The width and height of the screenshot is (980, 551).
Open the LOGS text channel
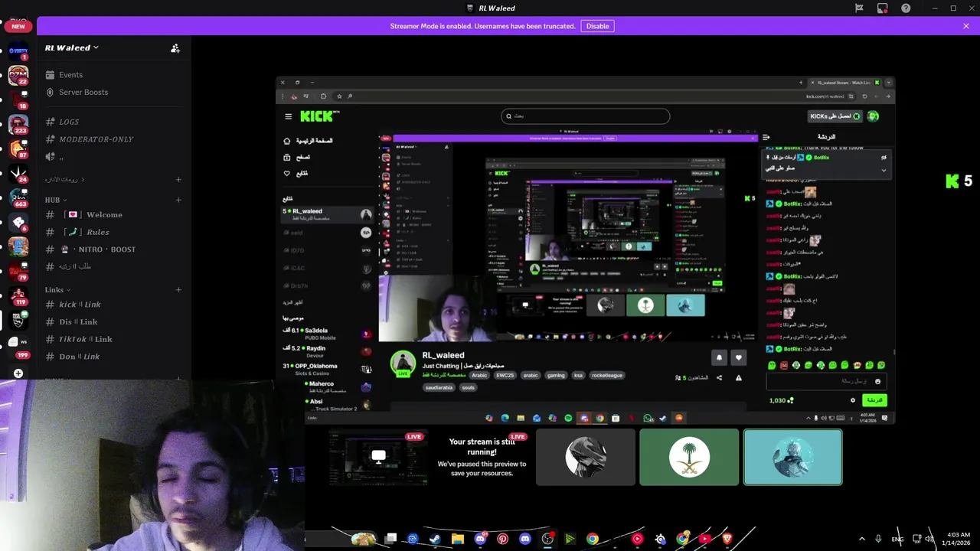(113, 122)
